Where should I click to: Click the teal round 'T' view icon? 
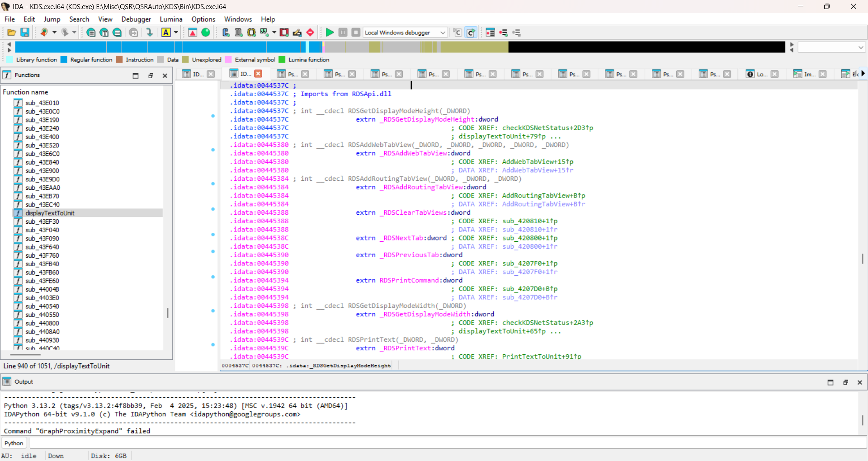104,33
